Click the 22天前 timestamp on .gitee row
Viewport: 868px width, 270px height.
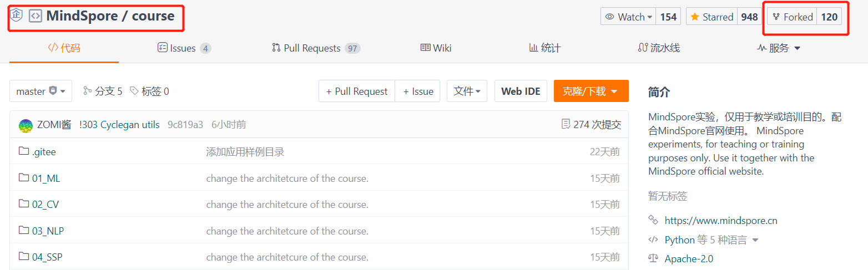(605, 151)
